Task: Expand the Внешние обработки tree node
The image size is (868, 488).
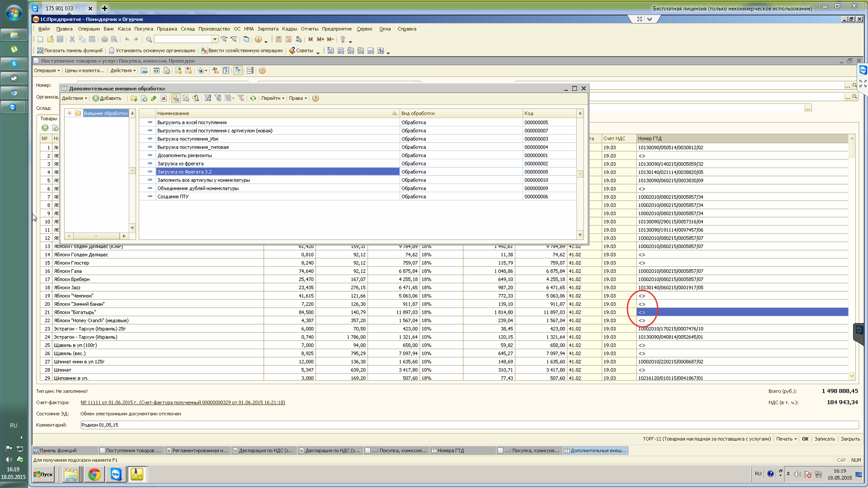Action: [x=70, y=113]
